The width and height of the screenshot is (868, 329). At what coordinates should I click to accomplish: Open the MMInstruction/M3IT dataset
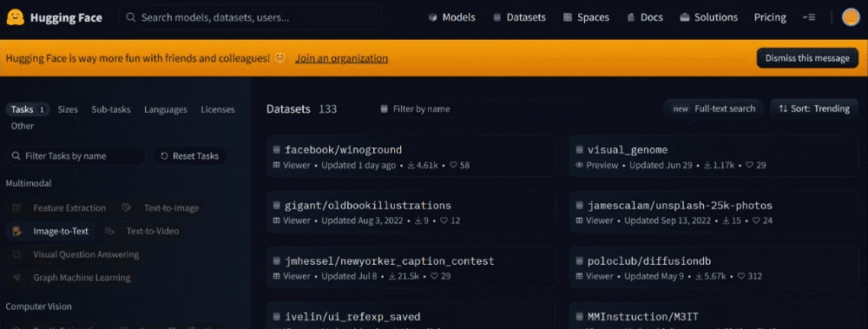point(713,316)
